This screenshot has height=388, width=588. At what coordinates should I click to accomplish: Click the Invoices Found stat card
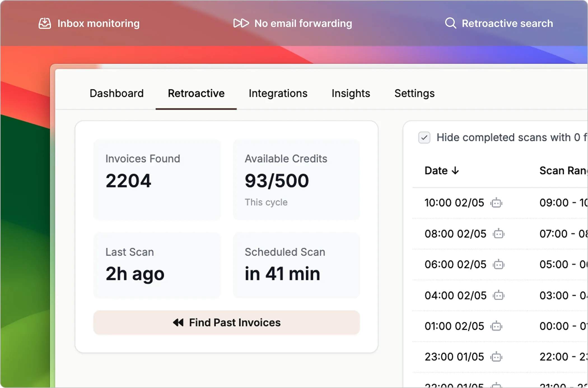pyautogui.click(x=157, y=179)
